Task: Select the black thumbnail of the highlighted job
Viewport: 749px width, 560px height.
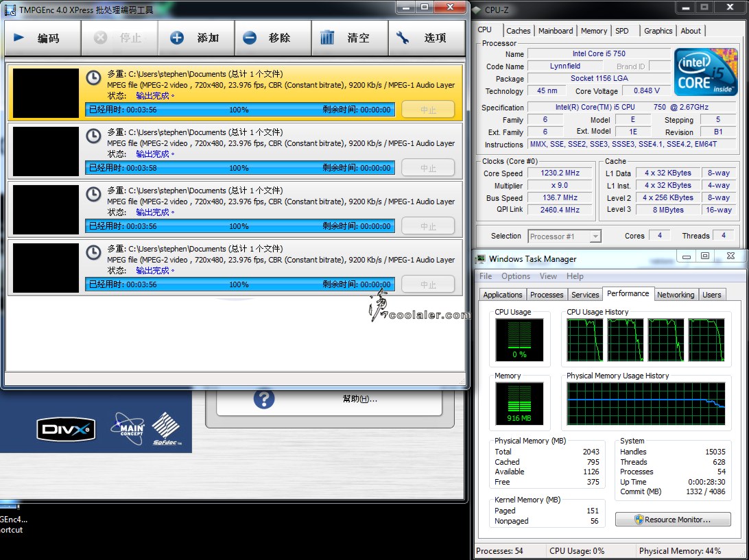Action: tap(46, 93)
